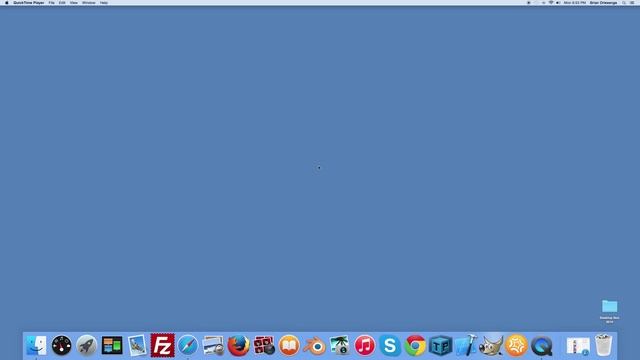This screenshot has height=360, width=640.
Task: Launch Xcode hammer icon in Dock
Action: pos(466,345)
